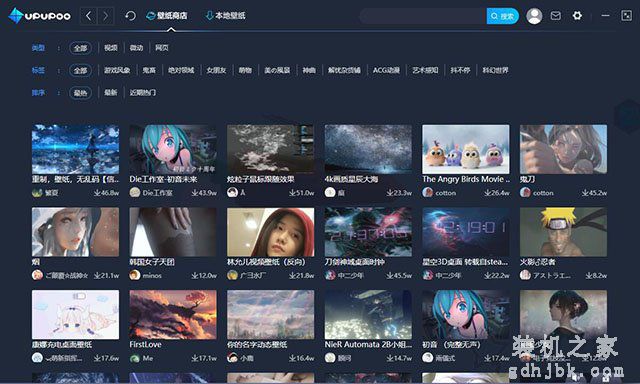Sort wallpapers by 近期热门

tap(142, 93)
